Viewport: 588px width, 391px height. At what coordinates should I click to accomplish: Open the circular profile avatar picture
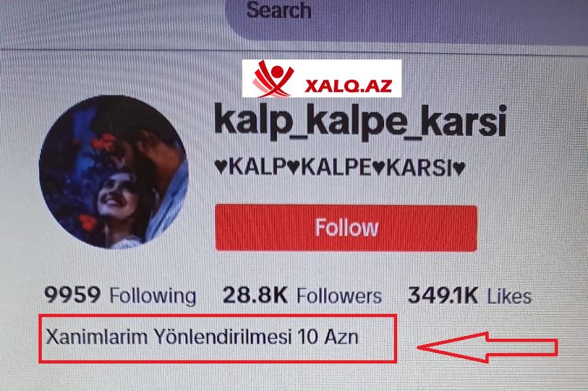click(114, 171)
